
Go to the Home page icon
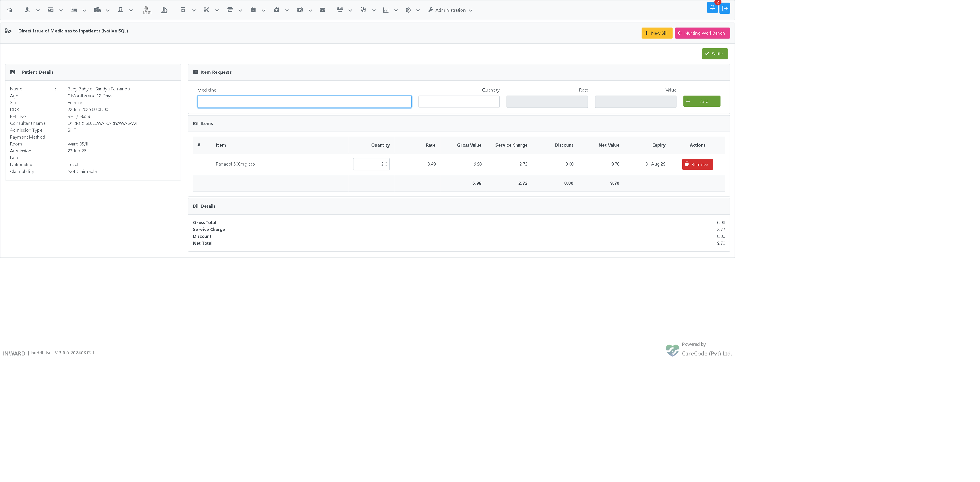[x=10, y=10]
